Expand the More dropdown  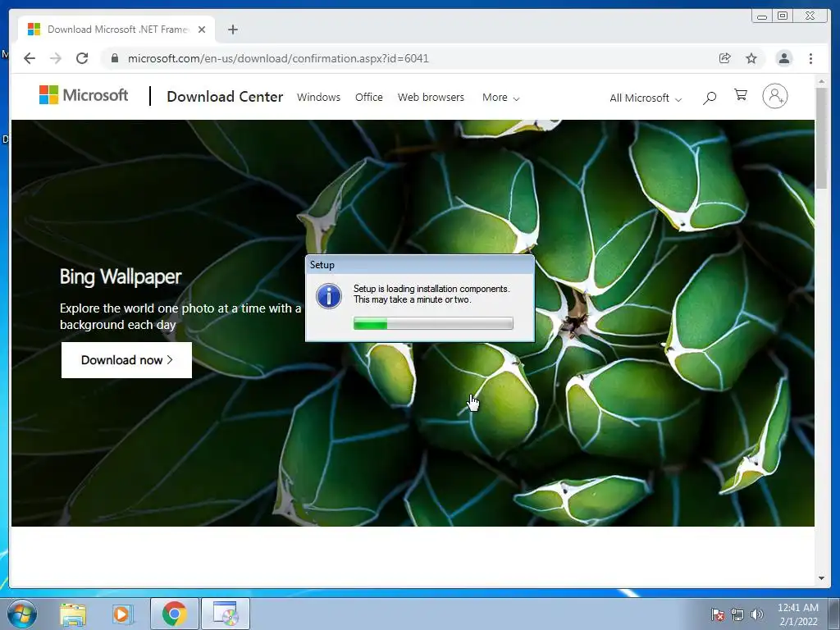pos(500,98)
